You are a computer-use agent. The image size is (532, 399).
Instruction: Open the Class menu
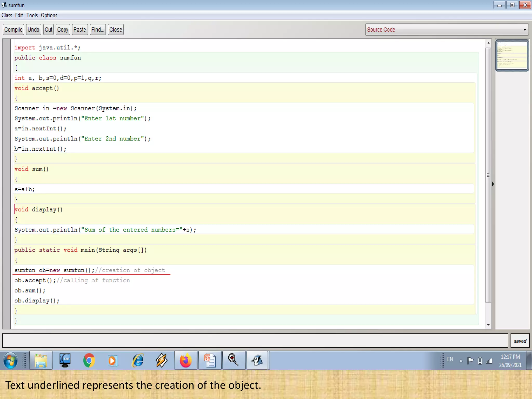point(7,15)
